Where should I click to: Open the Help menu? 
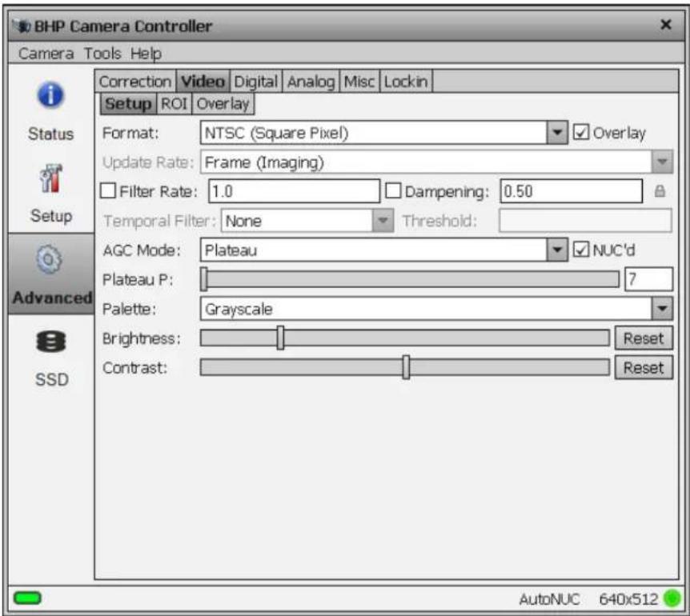[146, 54]
